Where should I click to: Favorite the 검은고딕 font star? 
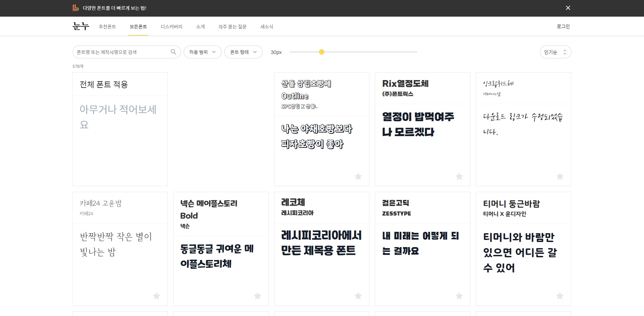[459, 296]
